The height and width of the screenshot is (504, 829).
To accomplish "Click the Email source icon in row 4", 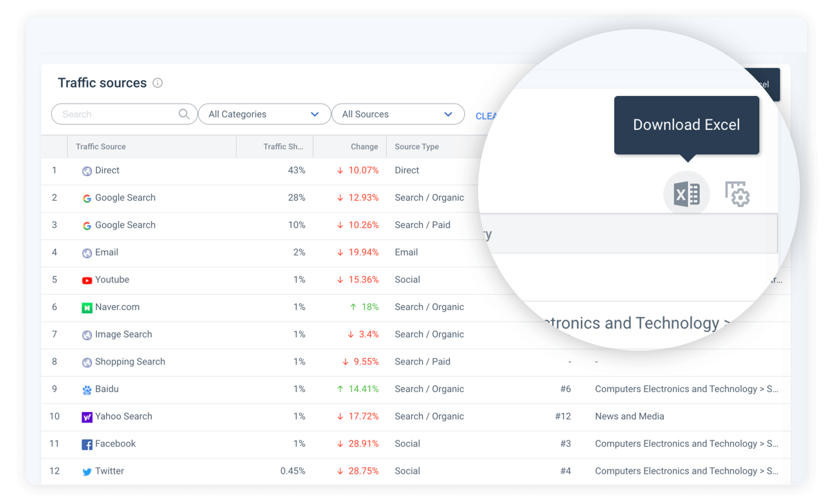I will click(86, 253).
